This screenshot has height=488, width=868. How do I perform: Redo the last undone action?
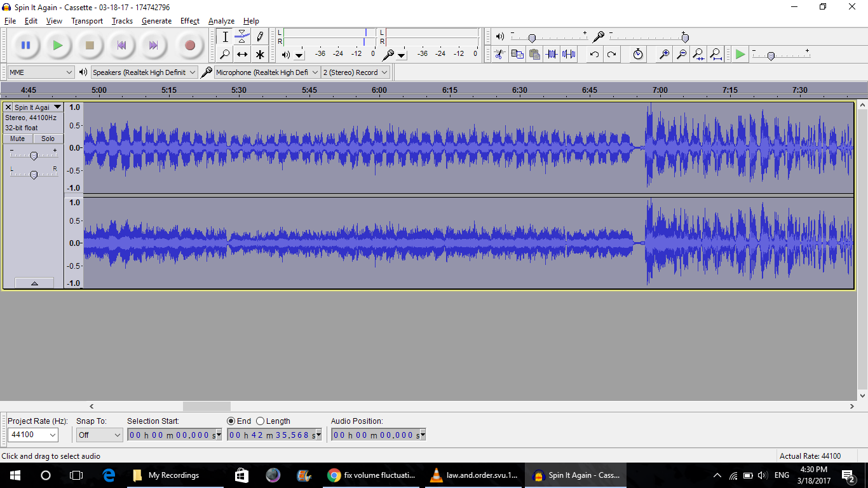pos(611,54)
